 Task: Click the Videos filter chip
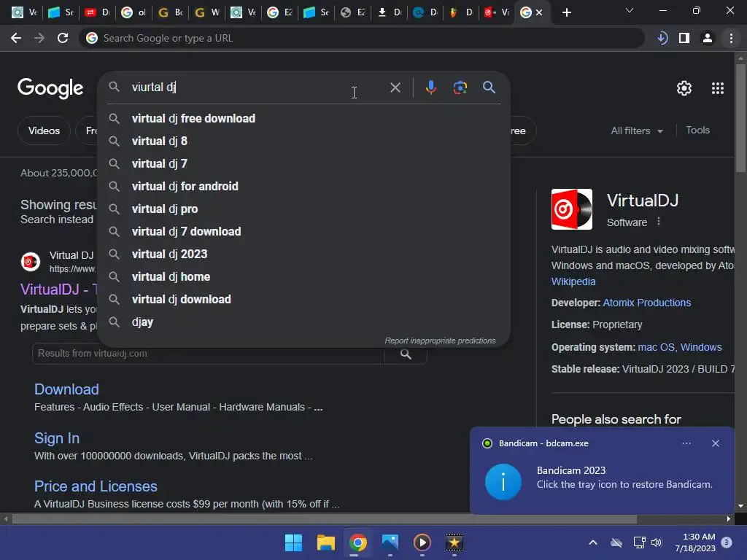(44, 131)
